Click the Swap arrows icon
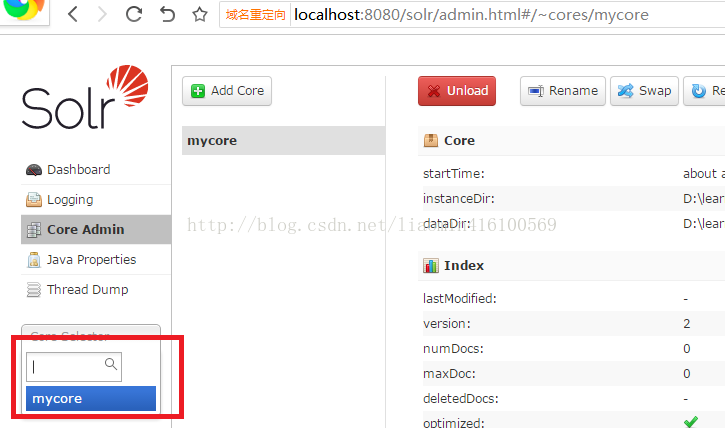This screenshot has height=428, width=725. tap(626, 91)
